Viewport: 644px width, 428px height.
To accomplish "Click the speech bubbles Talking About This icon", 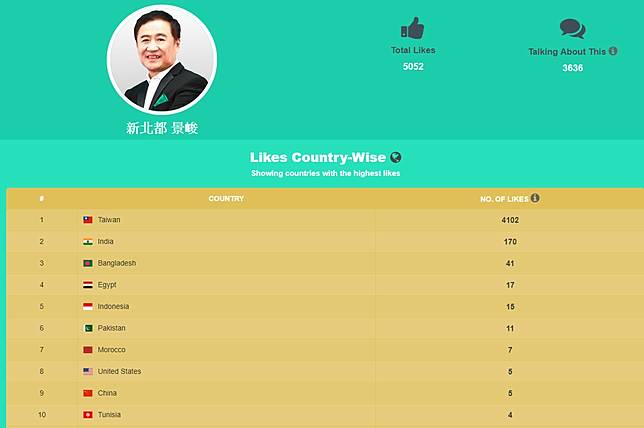I will pos(573,28).
